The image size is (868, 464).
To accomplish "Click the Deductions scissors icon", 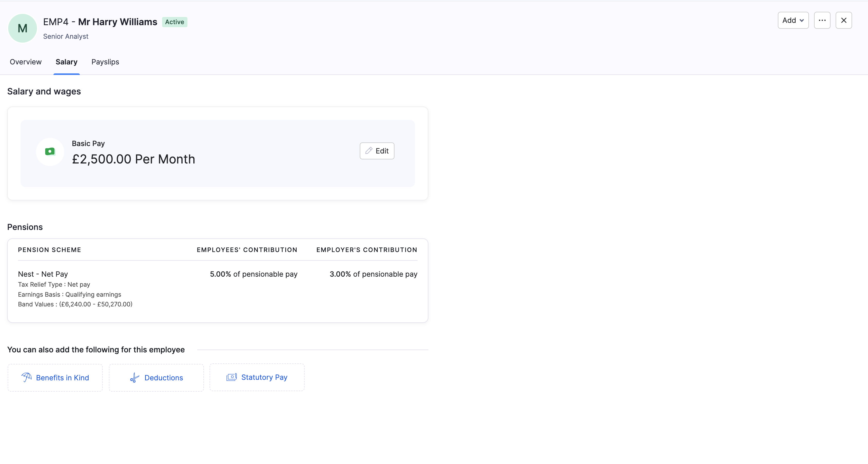I will [135, 378].
